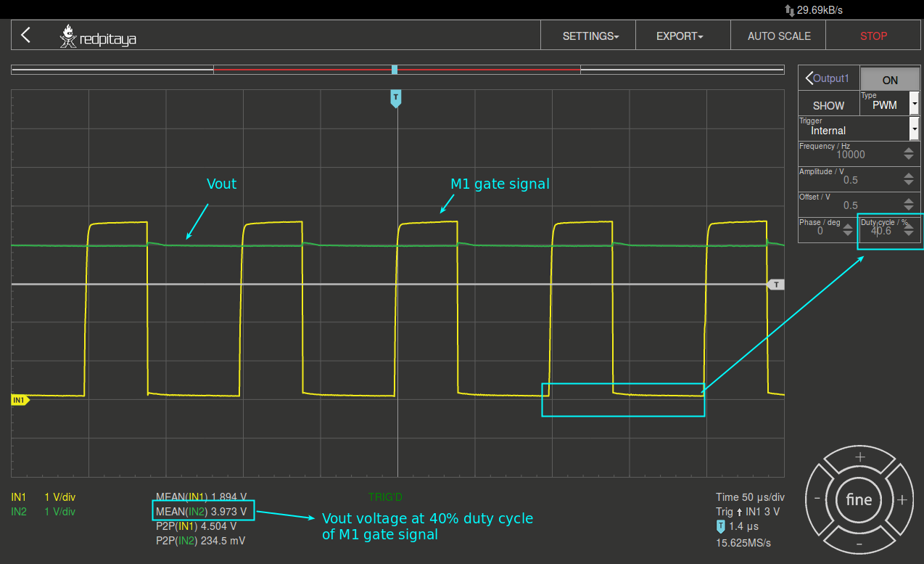Image resolution: width=924 pixels, height=564 pixels.
Task: Select IN1 1 V/div channel label
Action: click(x=44, y=497)
